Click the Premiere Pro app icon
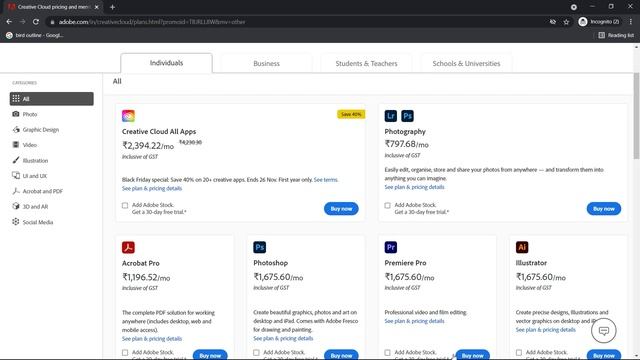The height and width of the screenshot is (360, 640). click(391, 247)
